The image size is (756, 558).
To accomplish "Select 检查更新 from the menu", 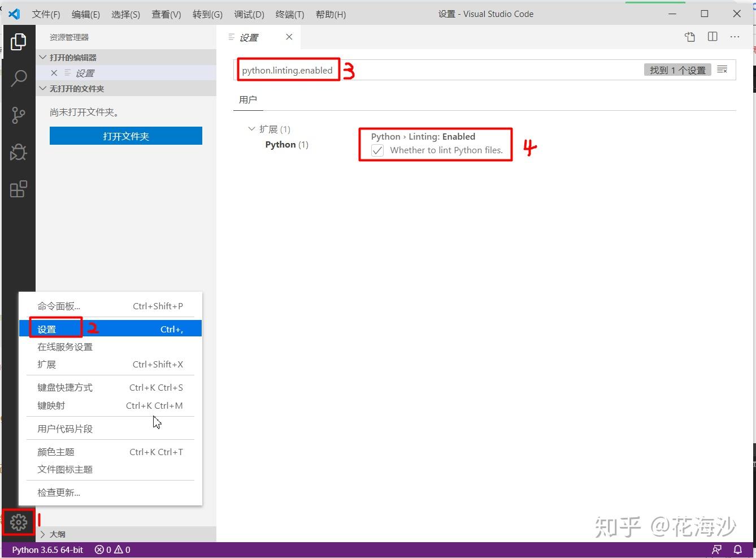I will [x=58, y=492].
